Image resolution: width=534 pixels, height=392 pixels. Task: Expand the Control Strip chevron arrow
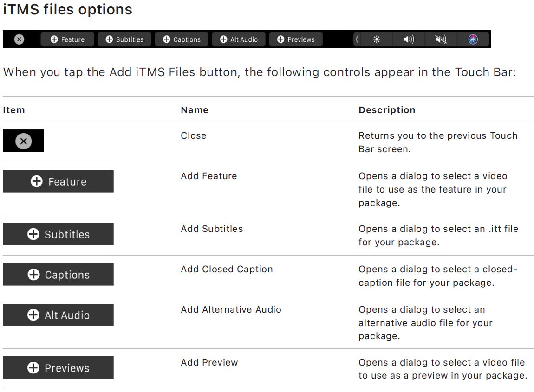click(x=357, y=39)
